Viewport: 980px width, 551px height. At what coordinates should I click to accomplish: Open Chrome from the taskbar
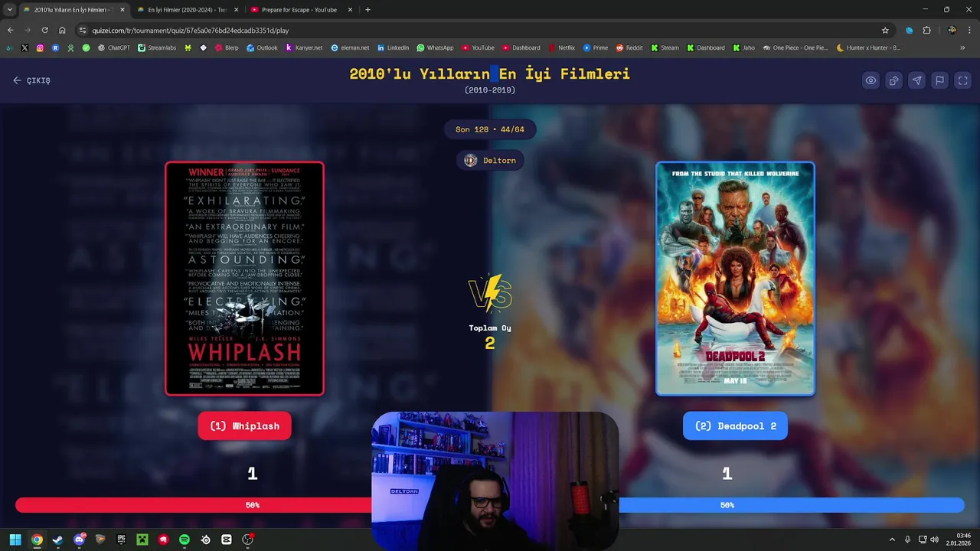coord(37,540)
